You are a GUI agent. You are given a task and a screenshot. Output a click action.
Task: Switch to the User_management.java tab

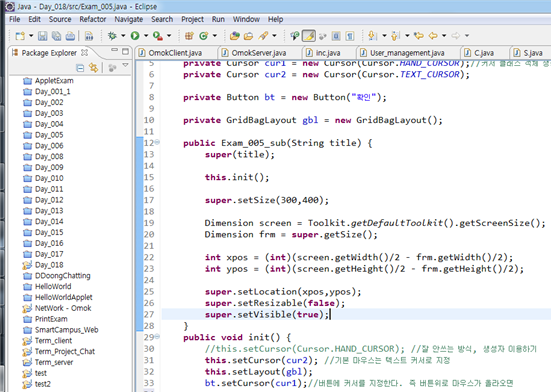[407, 53]
